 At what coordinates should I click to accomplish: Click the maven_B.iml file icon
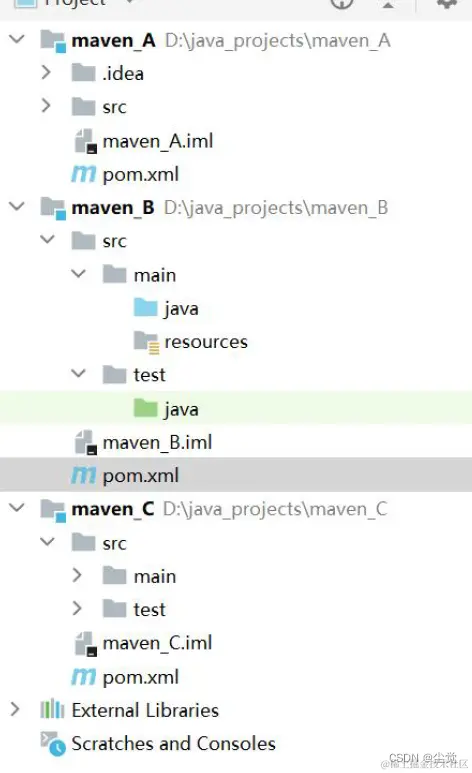85,442
